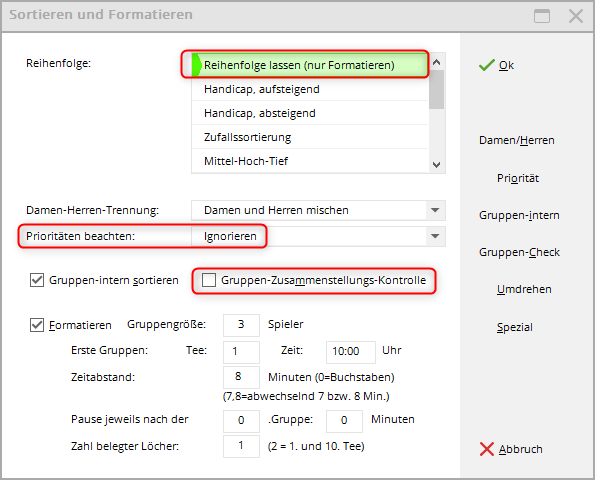Viewport: 595px width, 480px height.
Task: Click the list scrollbar up arrow
Action: (x=436, y=62)
